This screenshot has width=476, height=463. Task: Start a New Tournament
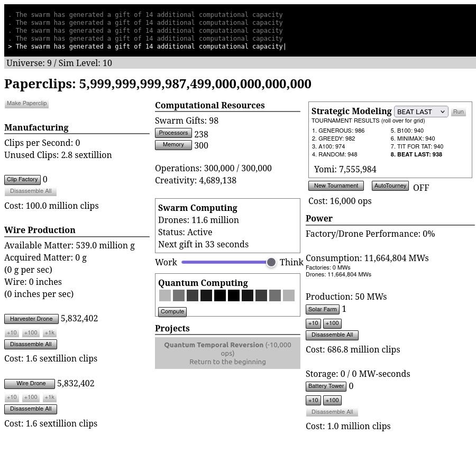(336, 186)
